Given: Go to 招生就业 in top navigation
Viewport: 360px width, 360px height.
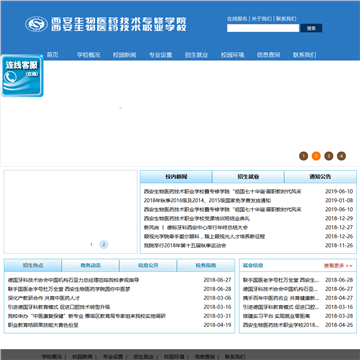Looking at the screenshot, I should tap(197, 55).
